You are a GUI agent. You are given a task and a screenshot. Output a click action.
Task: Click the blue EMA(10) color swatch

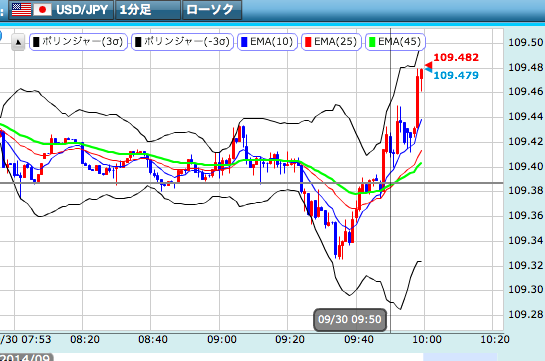244,42
